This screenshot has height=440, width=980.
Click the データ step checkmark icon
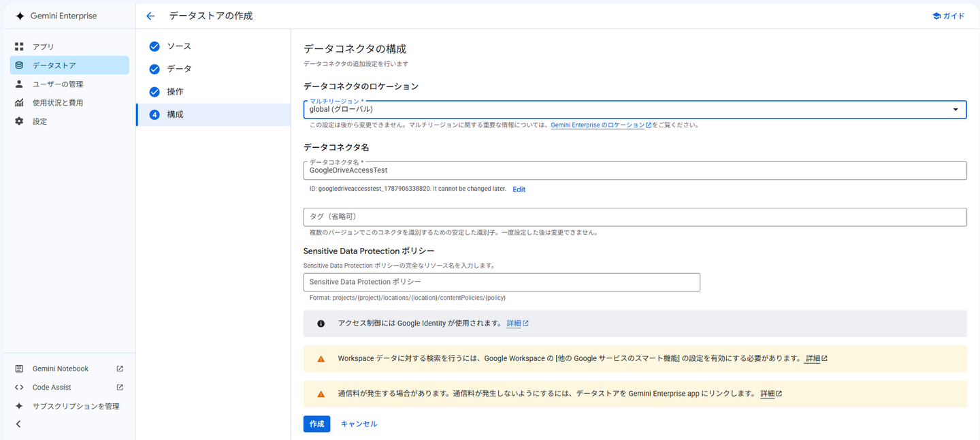coord(154,69)
